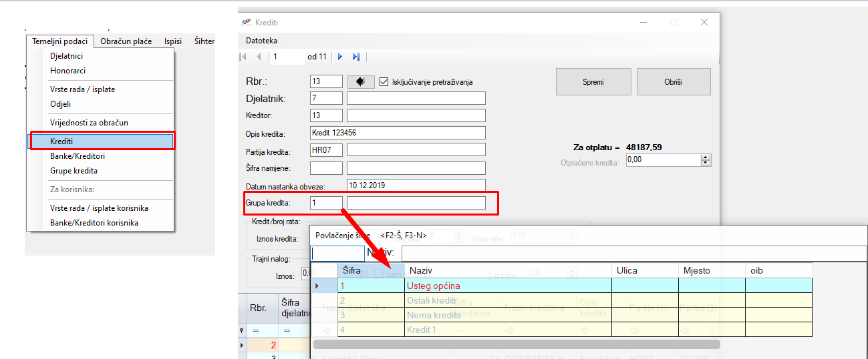Go to next record arrow
The image size is (868, 359).
tap(340, 57)
